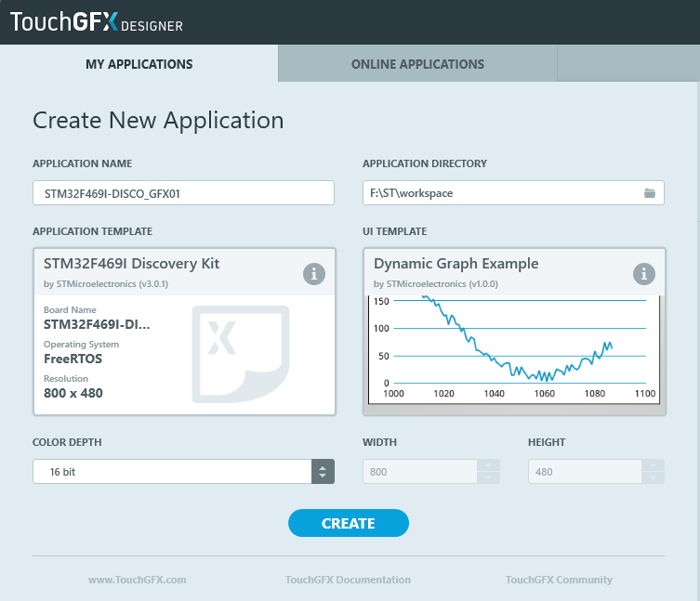This screenshot has height=601, width=700.
Task: Click the Create New Application heading
Action: pos(158,121)
